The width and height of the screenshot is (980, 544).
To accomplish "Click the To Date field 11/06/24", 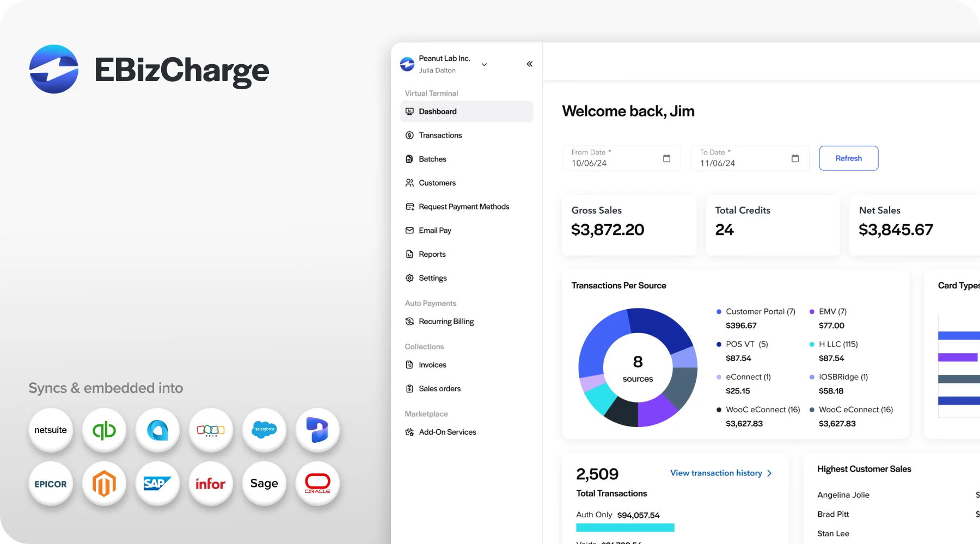I will point(750,158).
